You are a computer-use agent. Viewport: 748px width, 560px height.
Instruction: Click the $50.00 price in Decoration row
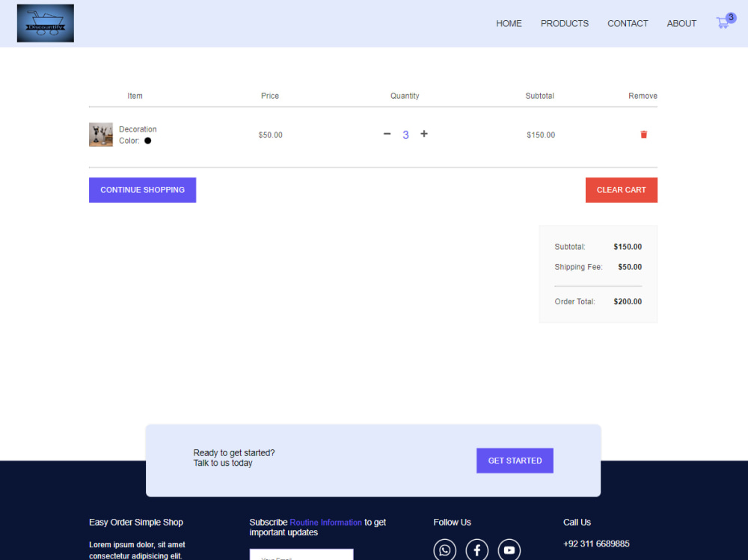[271, 135]
